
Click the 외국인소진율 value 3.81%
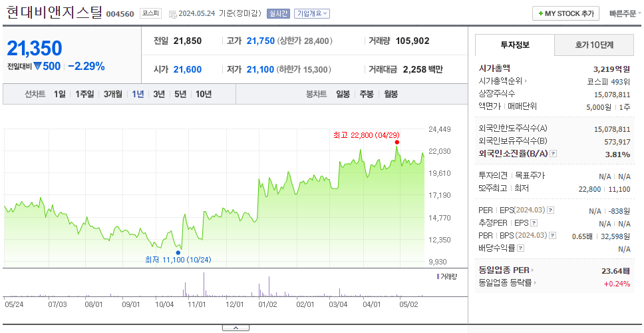point(617,154)
